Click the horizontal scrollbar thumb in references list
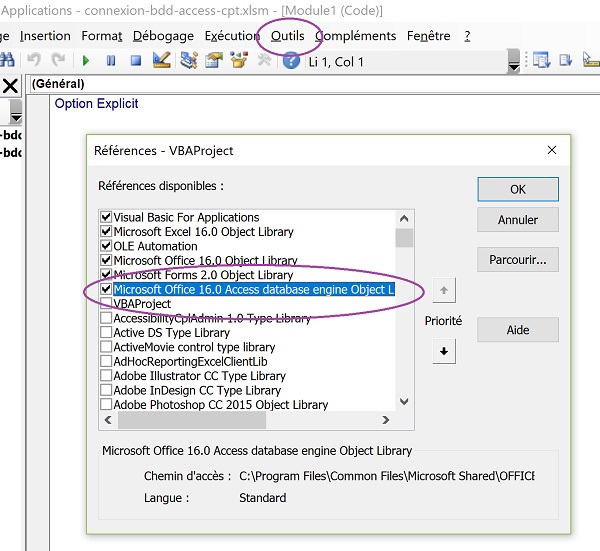Image resolution: width=600 pixels, height=551 pixels. (192, 420)
